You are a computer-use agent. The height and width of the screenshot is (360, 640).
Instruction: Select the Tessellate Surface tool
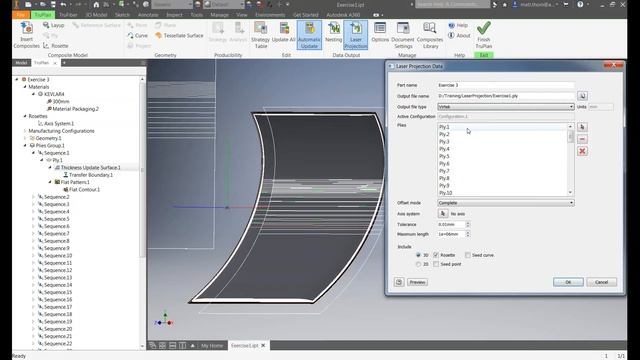point(179,36)
